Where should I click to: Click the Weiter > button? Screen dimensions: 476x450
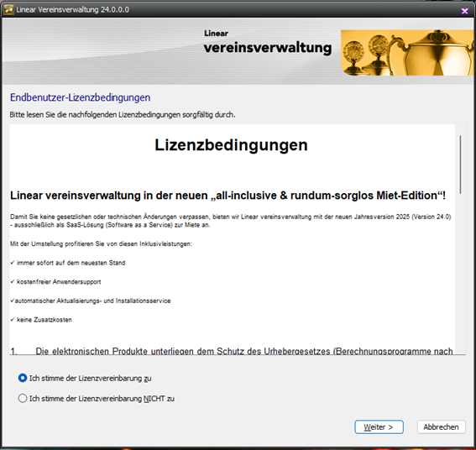379,427
